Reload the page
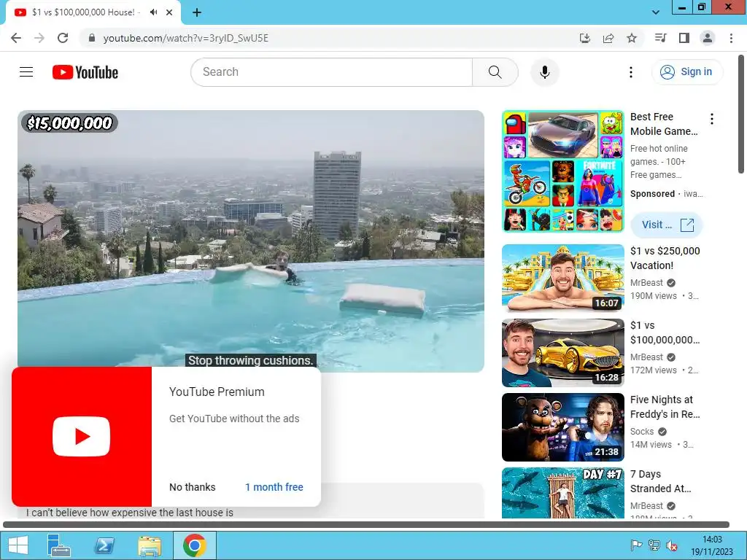747x560 pixels. (63, 38)
